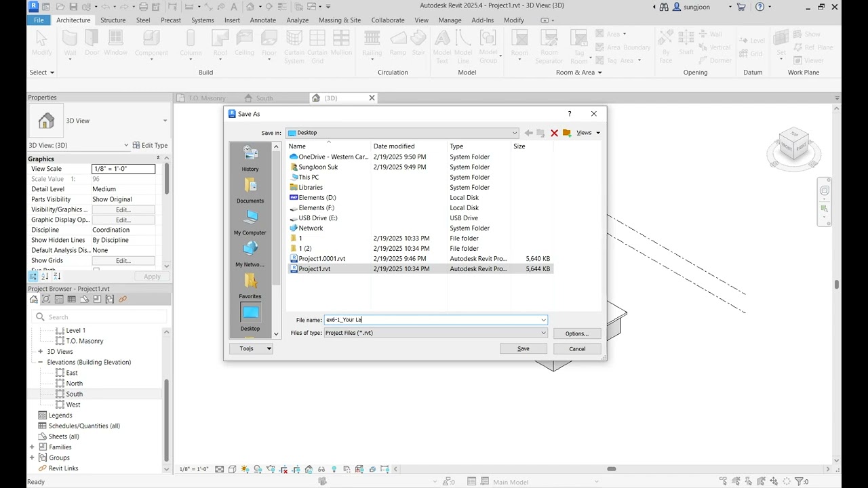Toggle Visual Style cube in view control bar
The width and height of the screenshot is (868, 488).
pos(233,469)
